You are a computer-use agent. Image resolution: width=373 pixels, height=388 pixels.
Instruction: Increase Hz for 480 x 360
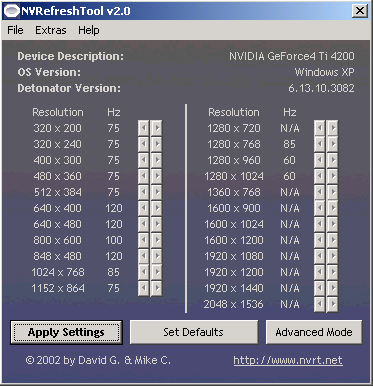(156, 176)
